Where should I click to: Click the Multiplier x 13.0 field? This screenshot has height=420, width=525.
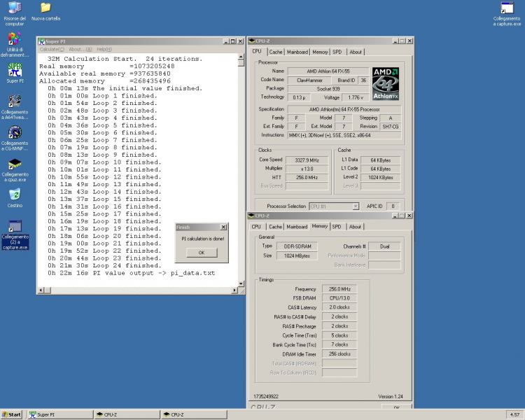coord(307,169)
